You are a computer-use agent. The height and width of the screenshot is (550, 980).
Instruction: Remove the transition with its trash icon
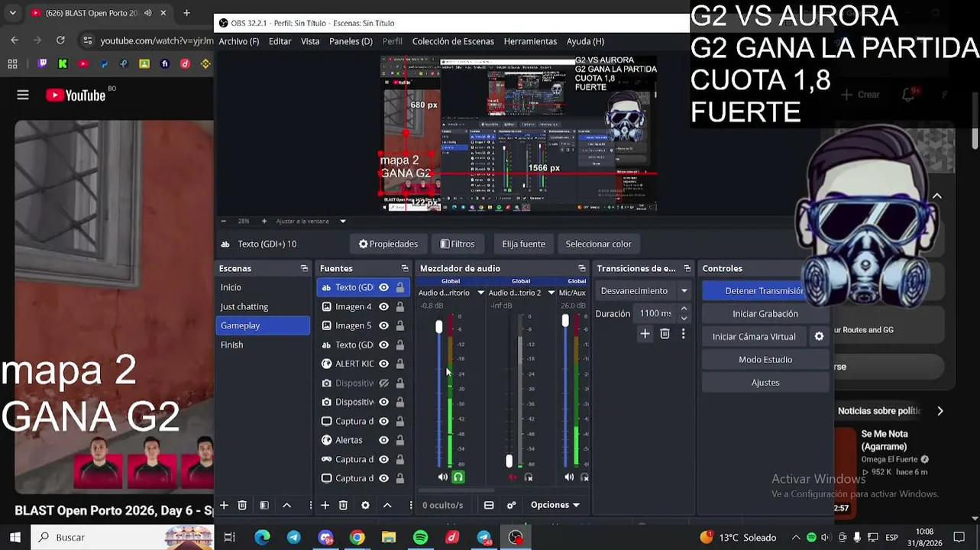(665, 334)
